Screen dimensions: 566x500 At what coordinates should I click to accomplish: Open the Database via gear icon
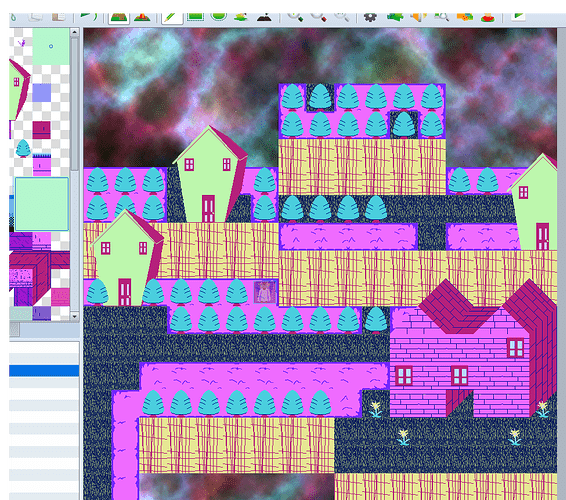click(x=370, y=17)
